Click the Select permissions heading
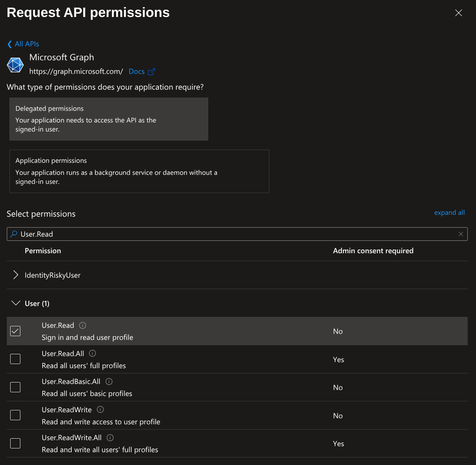Screen dimensions: 476x465 pyautogui.click(x=41, y=214)
